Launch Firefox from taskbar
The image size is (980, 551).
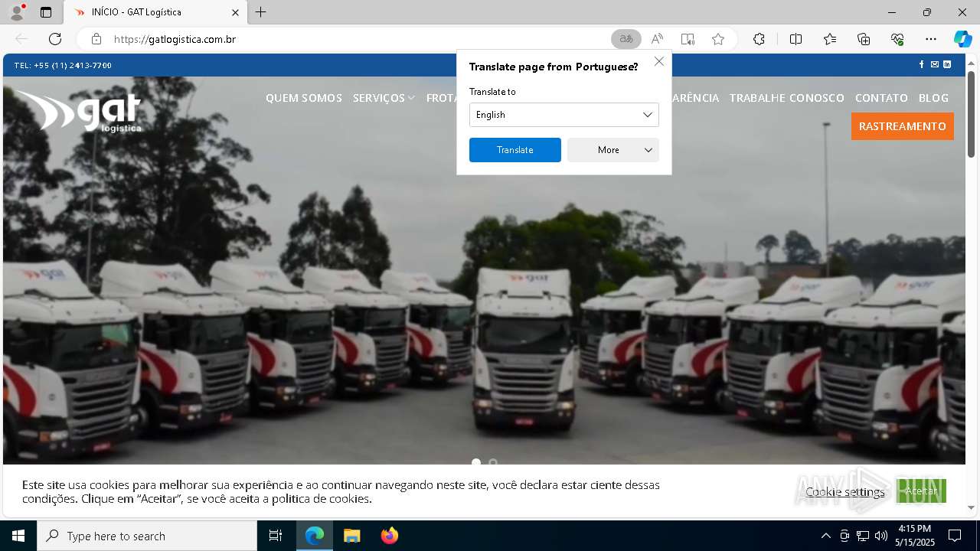tap(390, 536)
